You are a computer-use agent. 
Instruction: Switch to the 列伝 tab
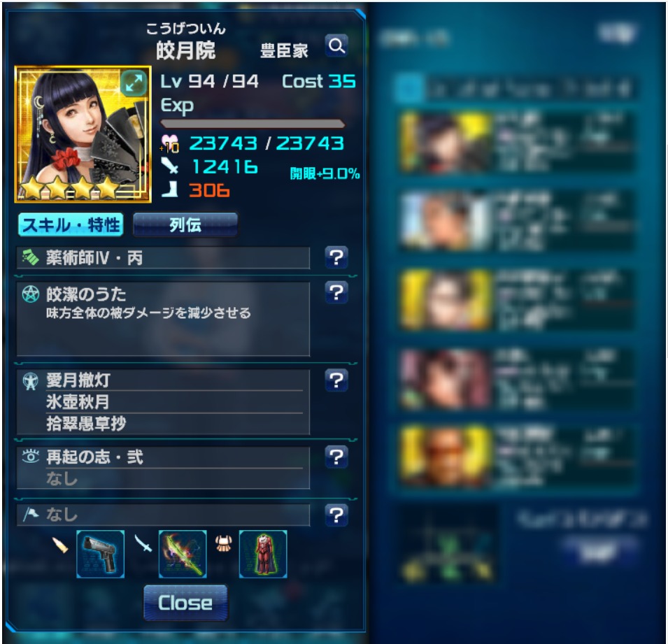185,224
